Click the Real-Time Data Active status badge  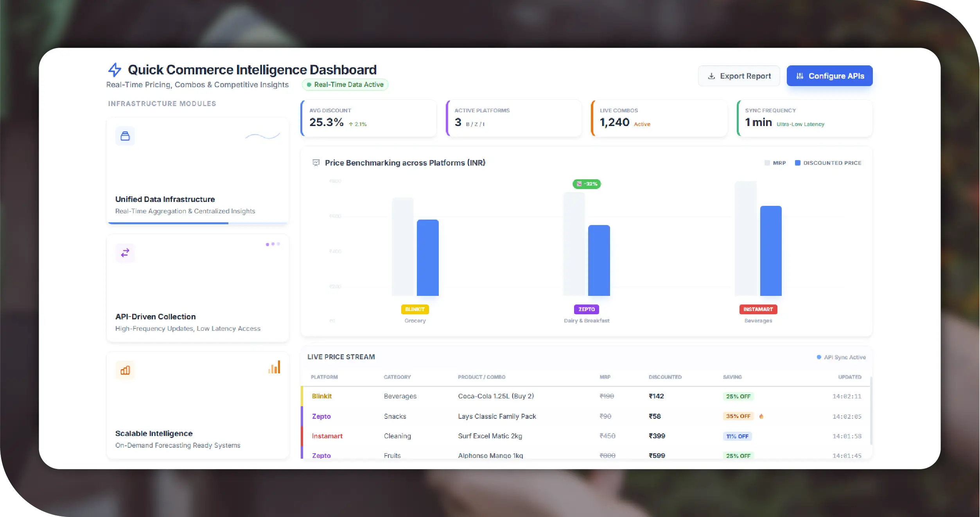click(x=345, y=85)
